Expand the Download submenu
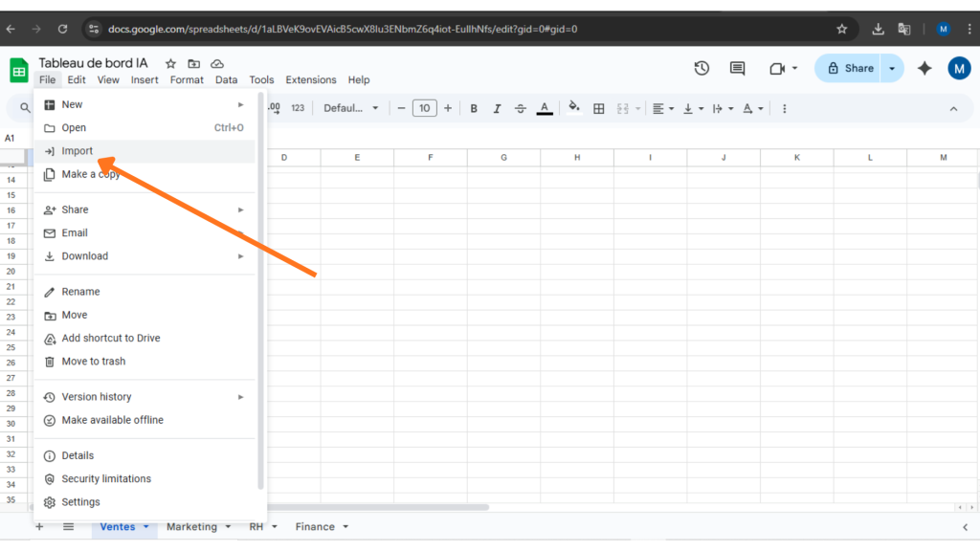Screen dimensions: 980x551 tap(84, 255)
